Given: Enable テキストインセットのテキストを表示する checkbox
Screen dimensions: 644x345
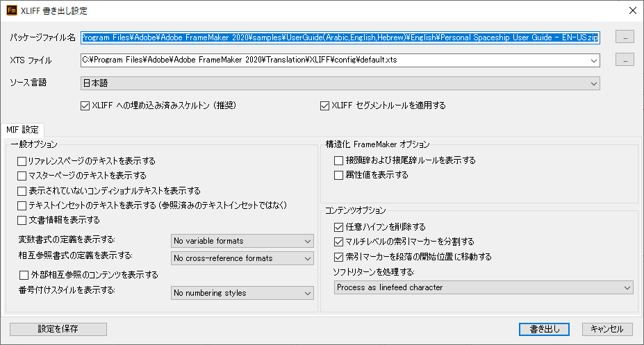Looking at the screenshot, I should (22, 205).
